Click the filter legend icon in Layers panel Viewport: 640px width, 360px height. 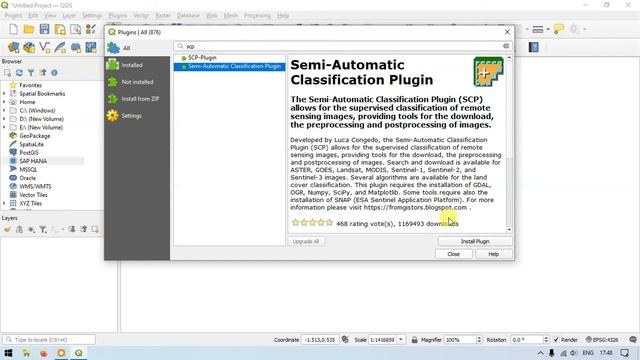pyautogui.click(x=43, y=229)
